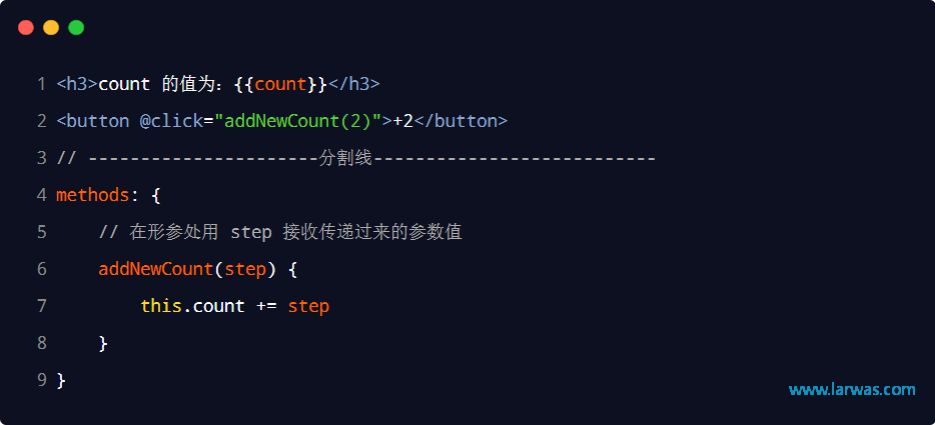Click addNewCount function name on line 6
The image size is (935, 425).
coord(156,269)
